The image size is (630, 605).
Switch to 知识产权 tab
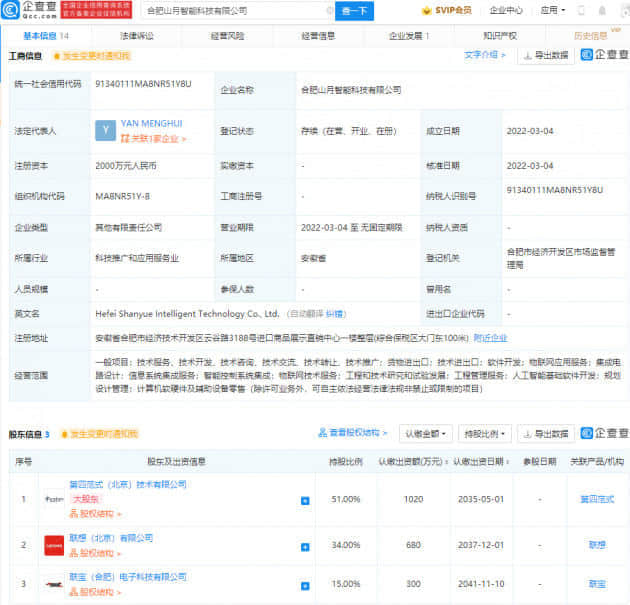pyautogui.click(x=500, y=36)
